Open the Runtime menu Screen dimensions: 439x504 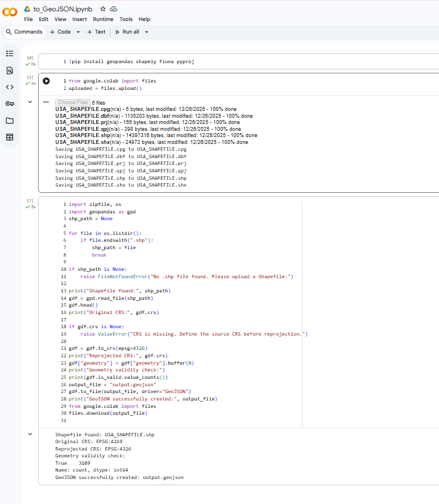(103, 19)
